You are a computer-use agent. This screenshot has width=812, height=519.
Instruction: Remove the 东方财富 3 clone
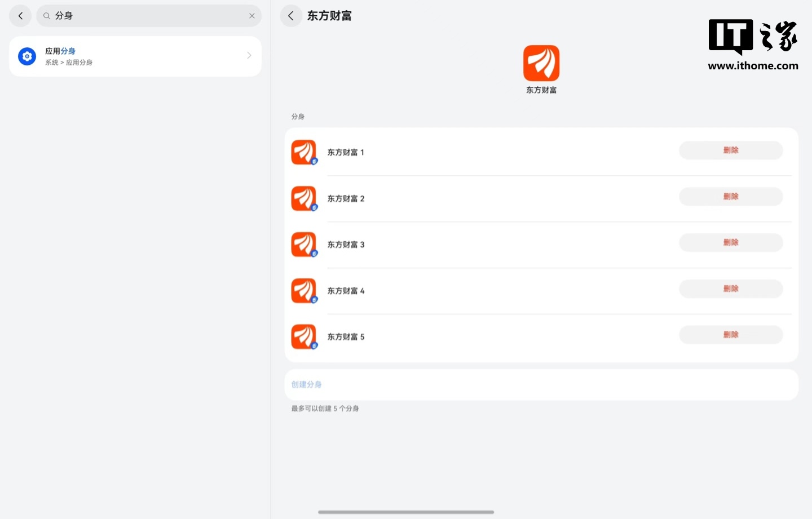point(730,243)
